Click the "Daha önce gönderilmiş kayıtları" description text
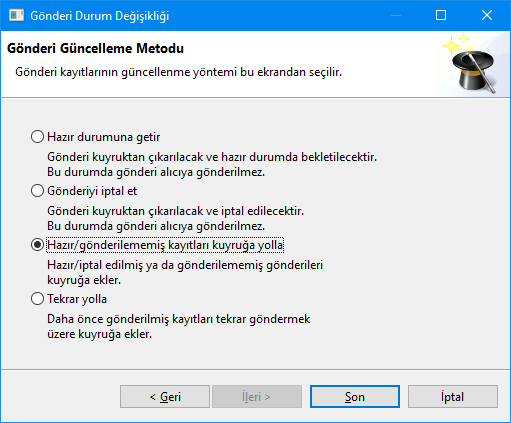 (x=130, y=319)
